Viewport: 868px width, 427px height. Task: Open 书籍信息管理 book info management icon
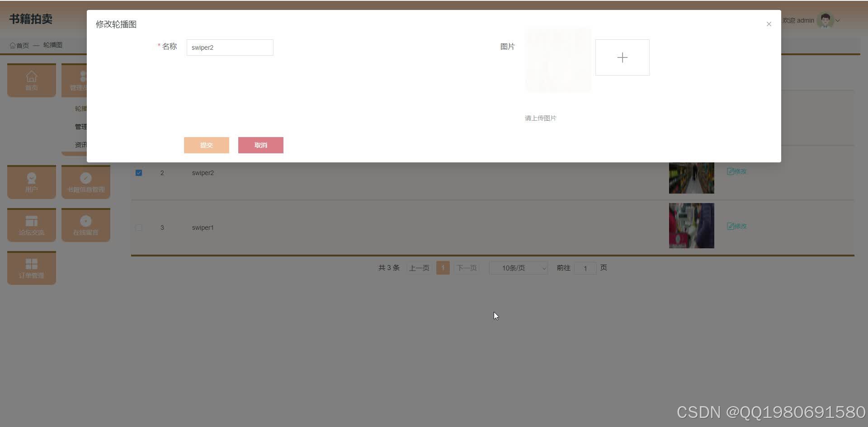click(x=86, y=182)
